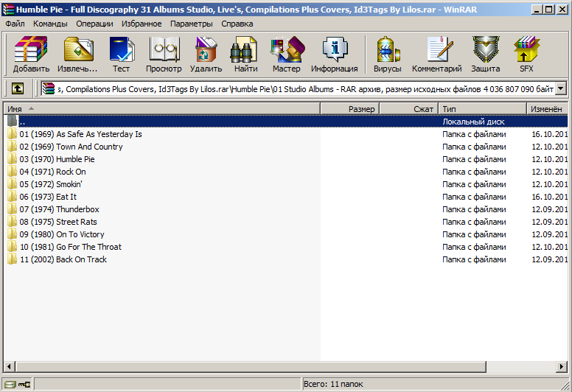
Task: Sort by Размер column header
Action: click(350, 108)
